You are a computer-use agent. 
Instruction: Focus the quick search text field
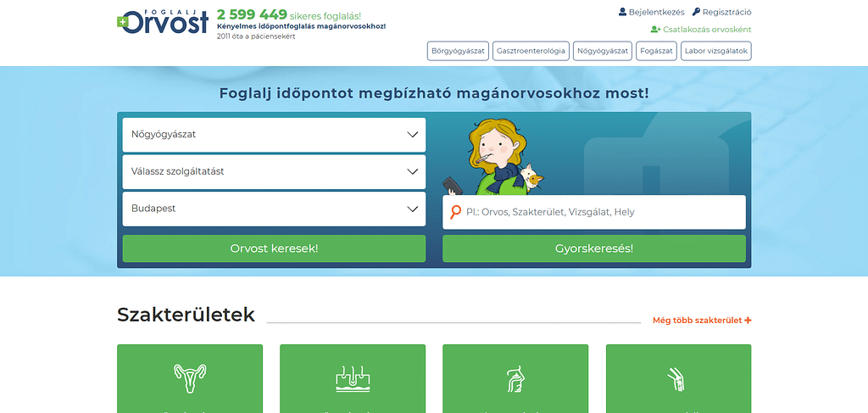click(x=602, y=212)
